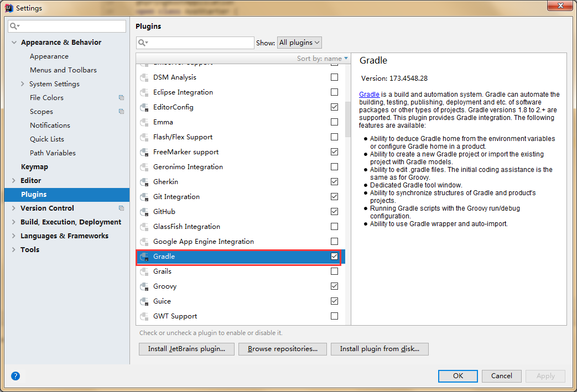Follow the Gradle link in the description

click(x=369, y=95)
